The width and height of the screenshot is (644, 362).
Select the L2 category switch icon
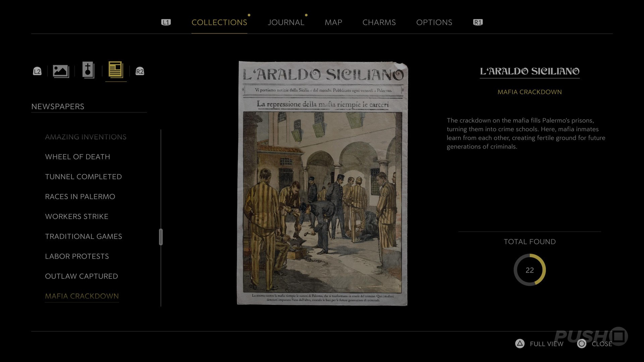pos(37,71)
